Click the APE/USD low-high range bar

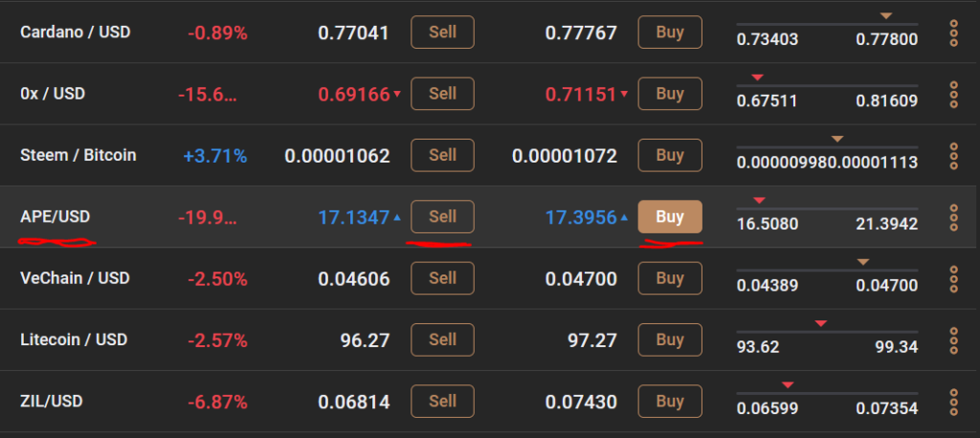pos(827,208)
